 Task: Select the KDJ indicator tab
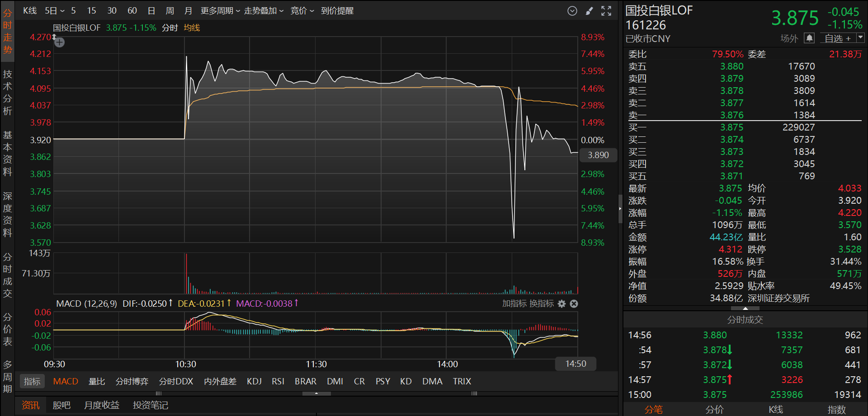255,381
